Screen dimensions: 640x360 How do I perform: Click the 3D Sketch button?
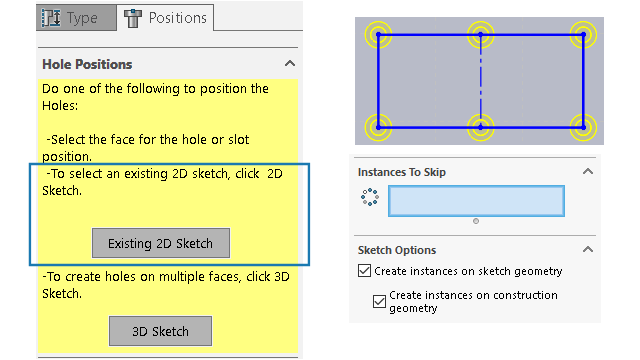point(160,331)
